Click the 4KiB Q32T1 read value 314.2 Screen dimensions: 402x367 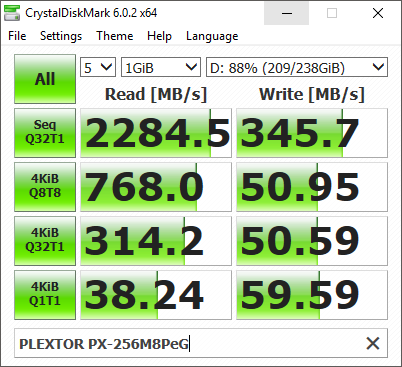(x=156, y=241)
